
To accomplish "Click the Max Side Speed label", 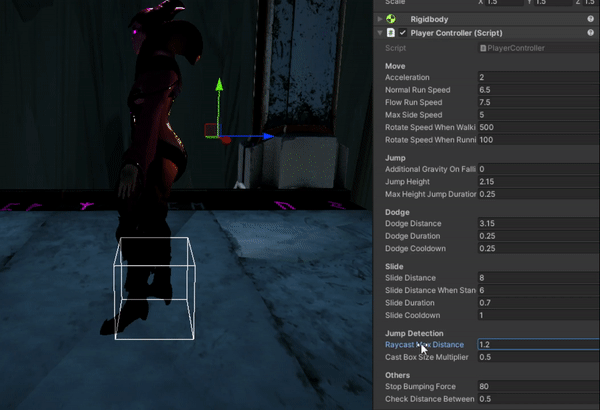I will 414,115.
